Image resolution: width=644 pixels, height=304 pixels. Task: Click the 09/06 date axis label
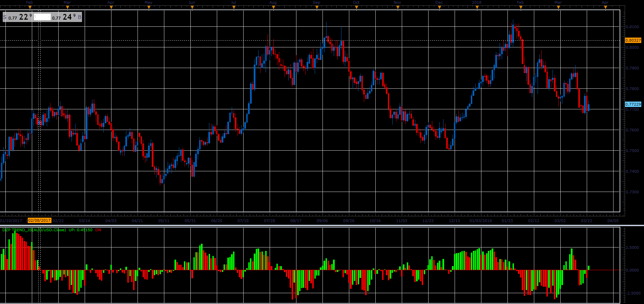pyautogui.click(x=323, y=221)
